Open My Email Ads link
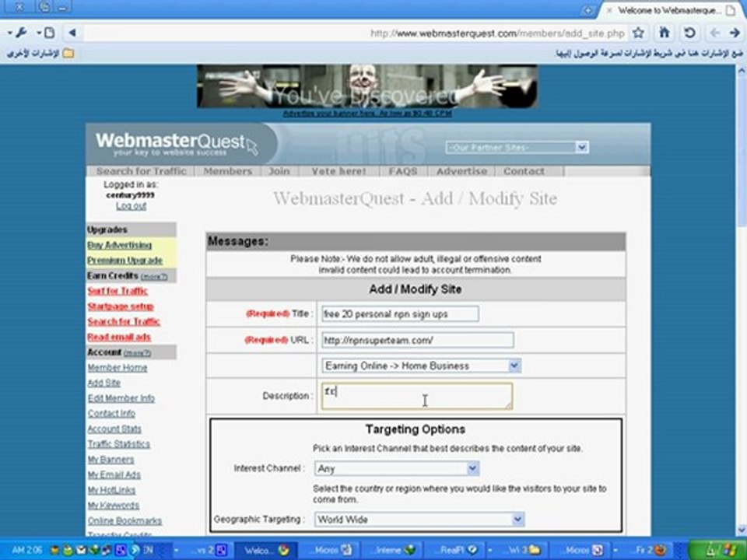 pos(114,474)
